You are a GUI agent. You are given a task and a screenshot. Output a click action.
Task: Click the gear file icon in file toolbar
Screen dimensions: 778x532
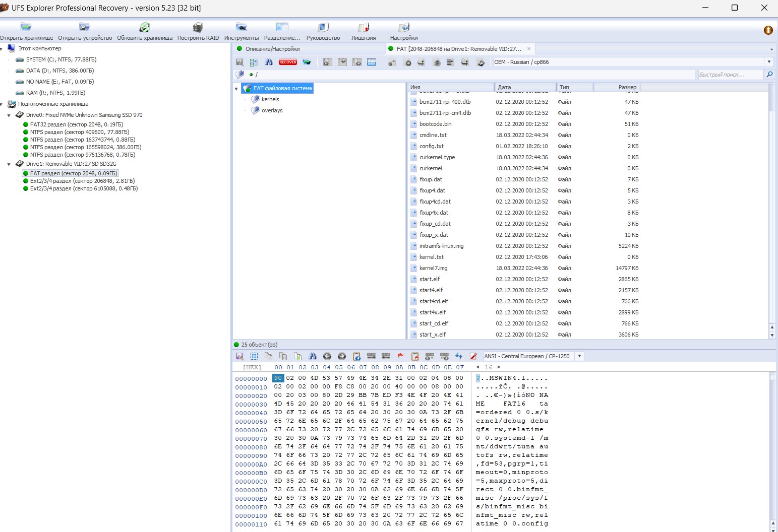click(408, 62)
